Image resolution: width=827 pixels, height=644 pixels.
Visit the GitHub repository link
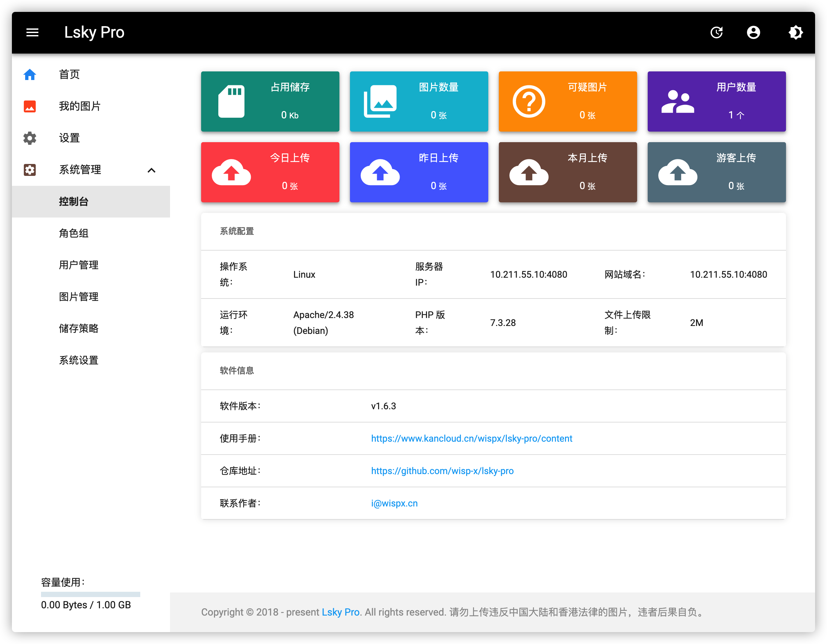tap(442, 471)
